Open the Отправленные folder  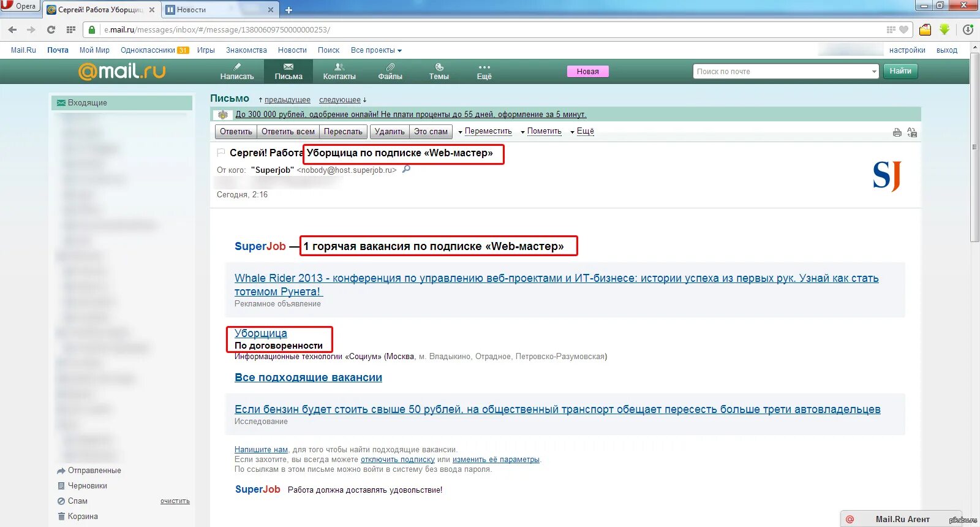[x=94, y=471]
